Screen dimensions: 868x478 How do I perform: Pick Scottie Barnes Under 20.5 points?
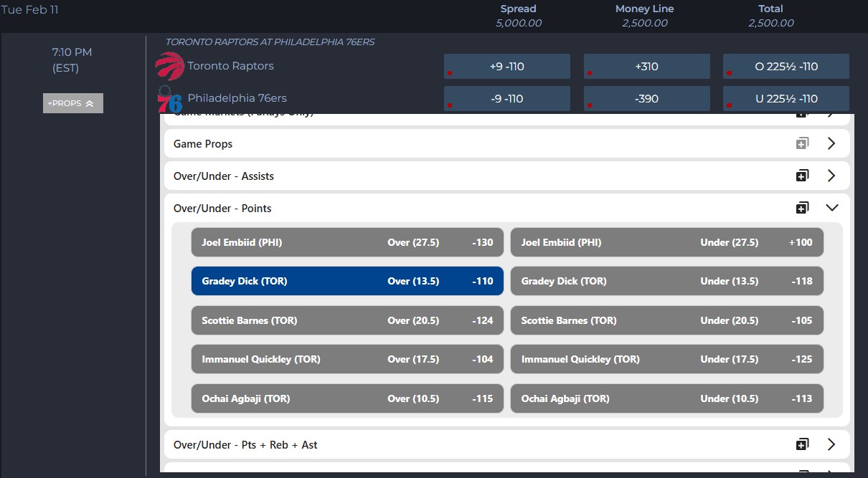point(667,320)
